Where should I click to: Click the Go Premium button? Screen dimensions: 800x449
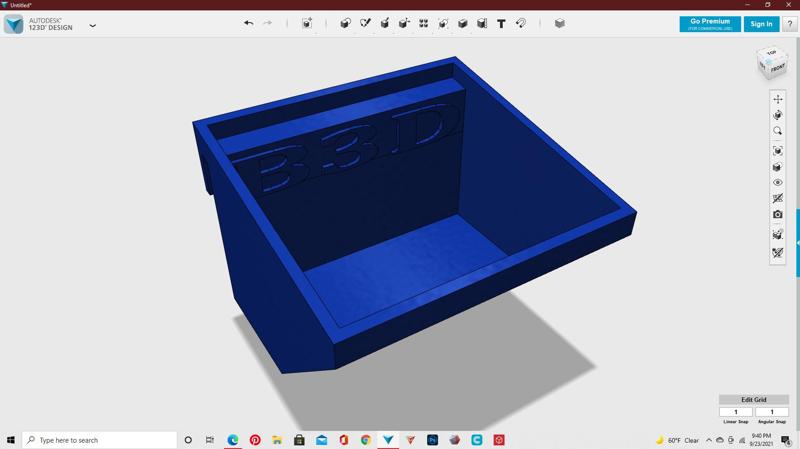[x=710, y=24]
